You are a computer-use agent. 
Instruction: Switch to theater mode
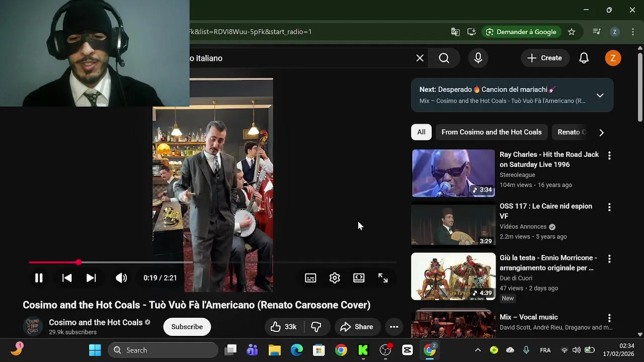[x=359, y=278]
